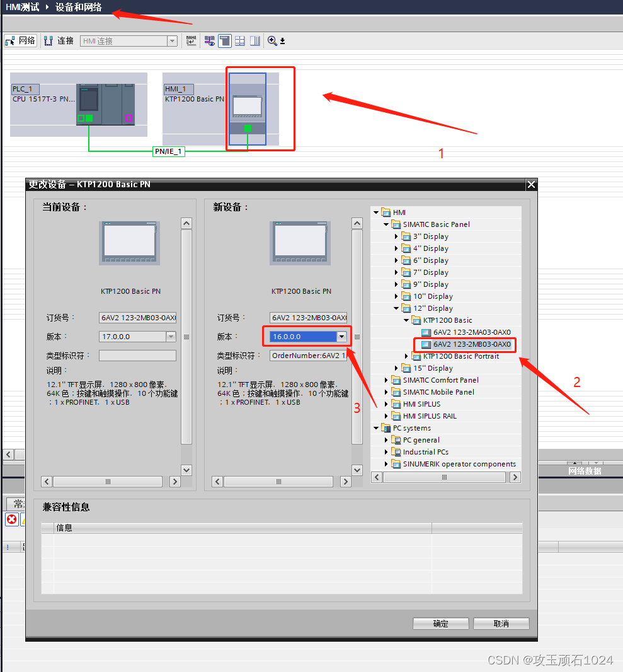This screenshot has width=623, height=672.
Task: Click scroll-down arrow in current device panel
Action: 186,470
